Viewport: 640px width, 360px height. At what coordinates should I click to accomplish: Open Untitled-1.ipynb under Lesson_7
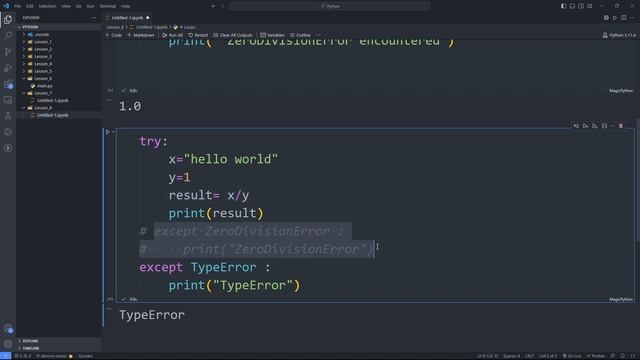click(x=52, y=100)
